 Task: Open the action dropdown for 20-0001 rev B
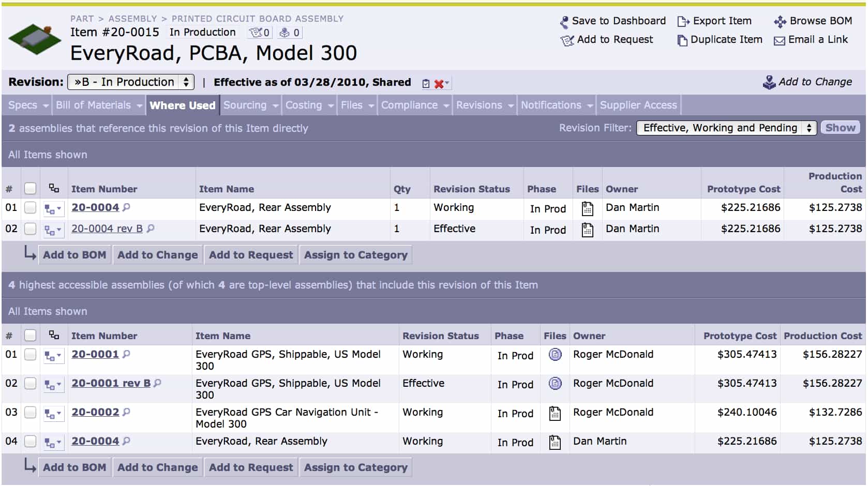pos(53,385)
